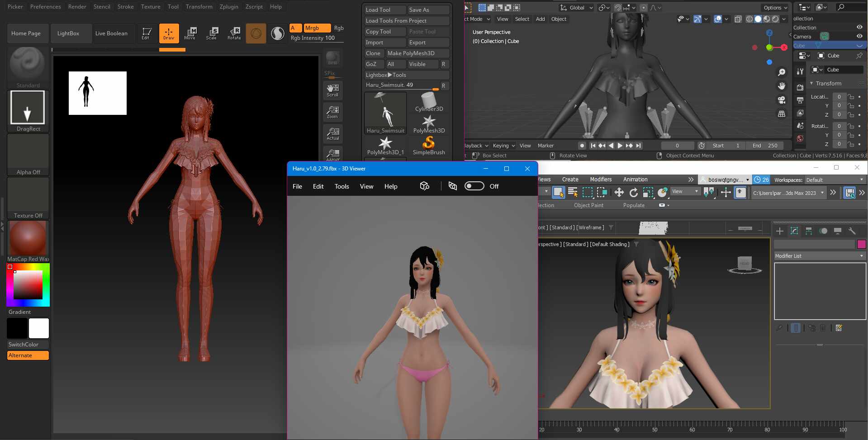
Task: Click the Scroll canvas icon
Action: point(333,90)
